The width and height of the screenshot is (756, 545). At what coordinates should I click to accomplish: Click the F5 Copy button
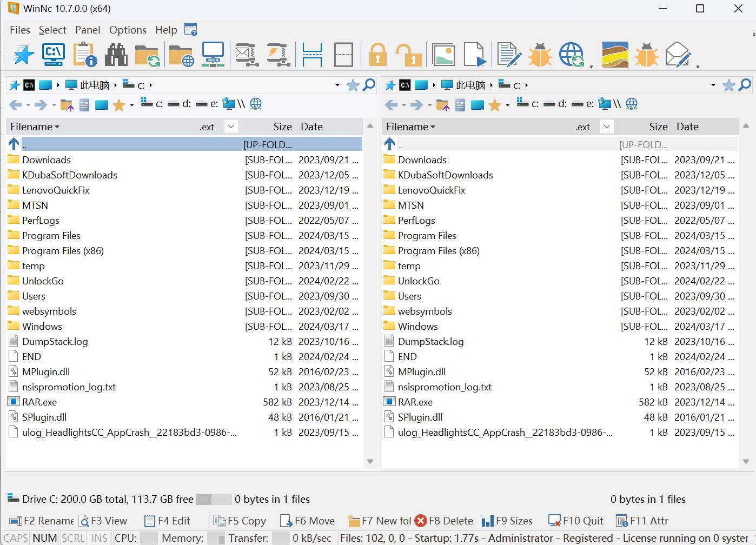tap(240, 521)
